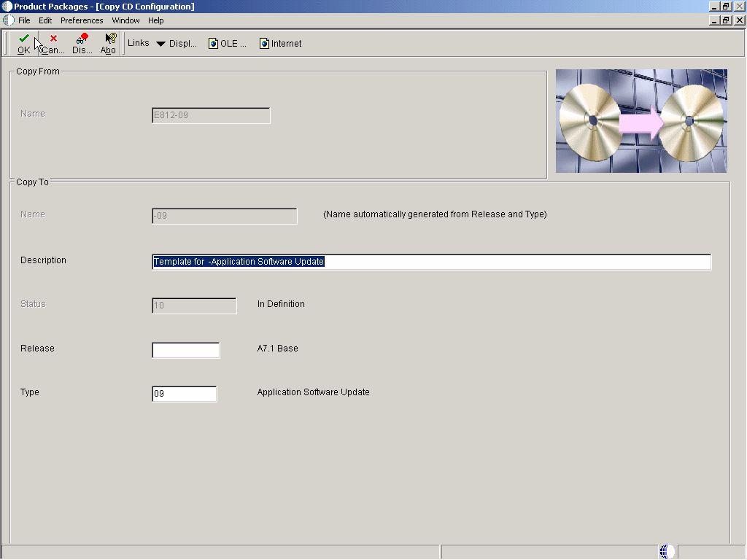
Task: Click the green OK checkmark button
Action: 24,43
